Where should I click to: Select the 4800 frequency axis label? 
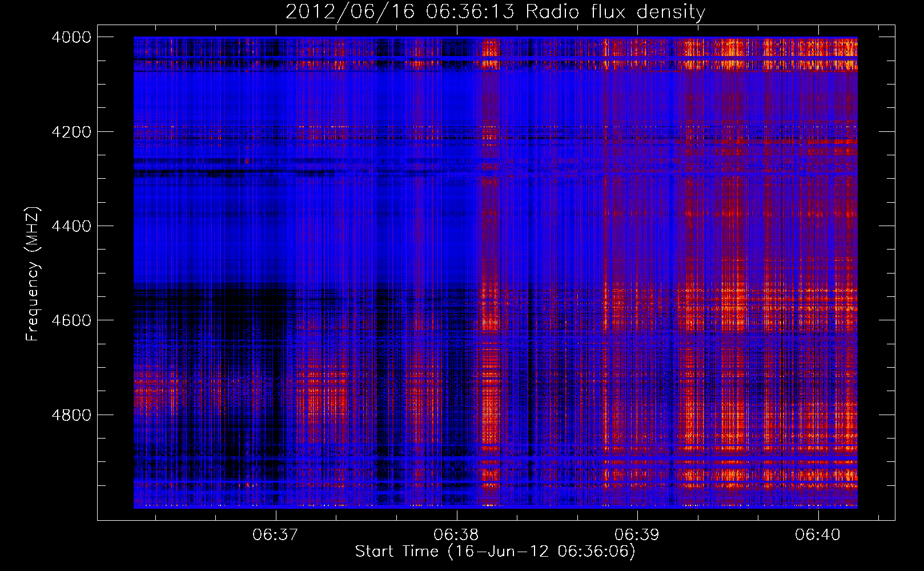71,415
